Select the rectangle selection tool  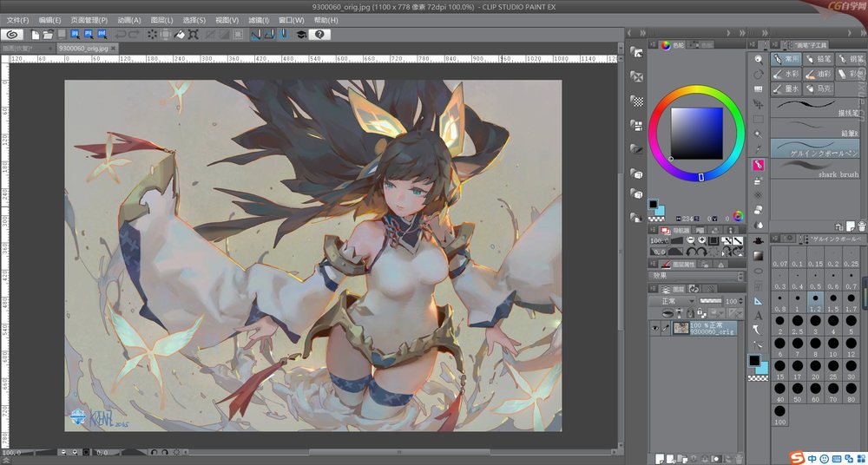coord(759,119)
